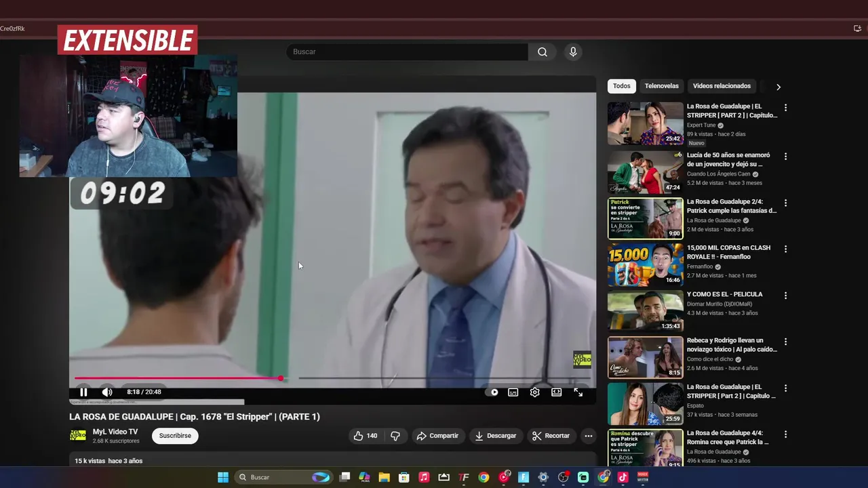The height and width of the screenshot is (488, 868).
Task: Dislike the video with thumbs down
Action: coord(395,436)
